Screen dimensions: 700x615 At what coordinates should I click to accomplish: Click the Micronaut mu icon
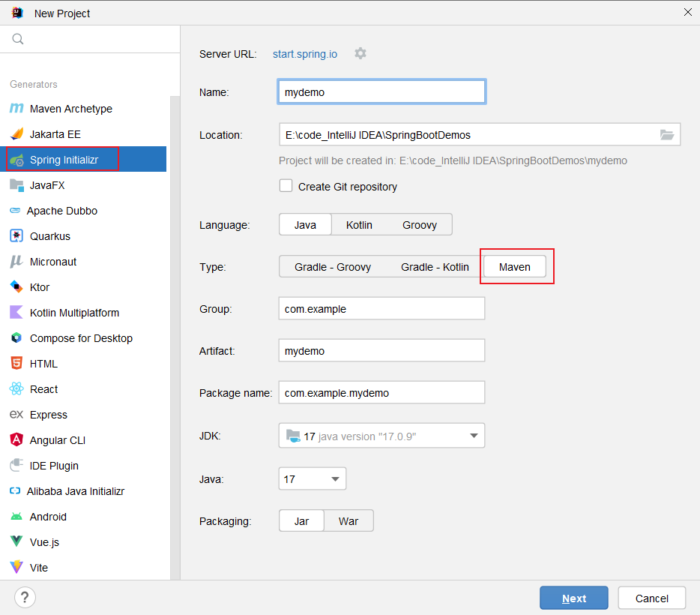pyautogui.click(x=16, y=261)
